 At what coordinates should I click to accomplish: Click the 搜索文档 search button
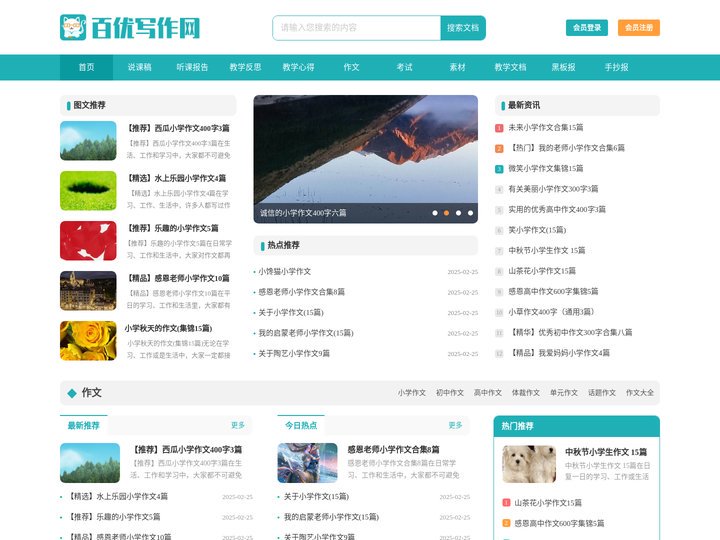(463, 28)
